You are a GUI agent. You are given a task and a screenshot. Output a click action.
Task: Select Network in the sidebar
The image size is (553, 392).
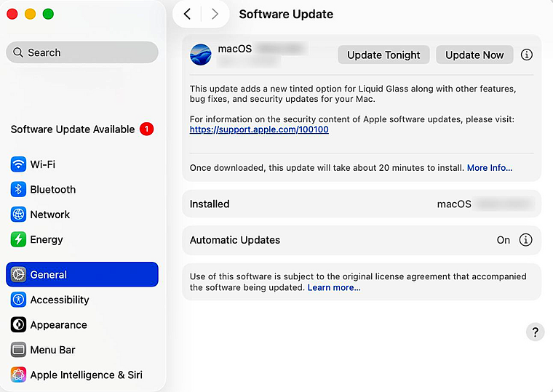pyautogui.click(x=82, y=215)
